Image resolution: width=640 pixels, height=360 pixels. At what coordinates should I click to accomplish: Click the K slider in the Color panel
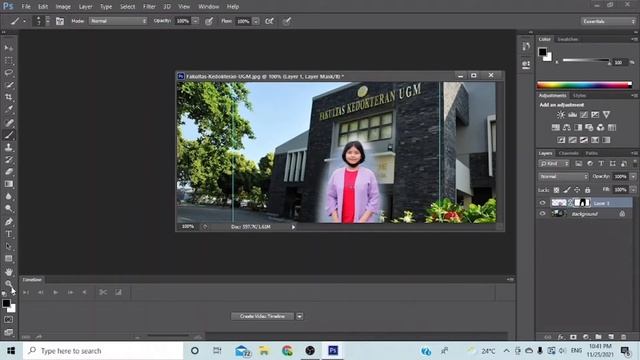(x=586, y=60)
